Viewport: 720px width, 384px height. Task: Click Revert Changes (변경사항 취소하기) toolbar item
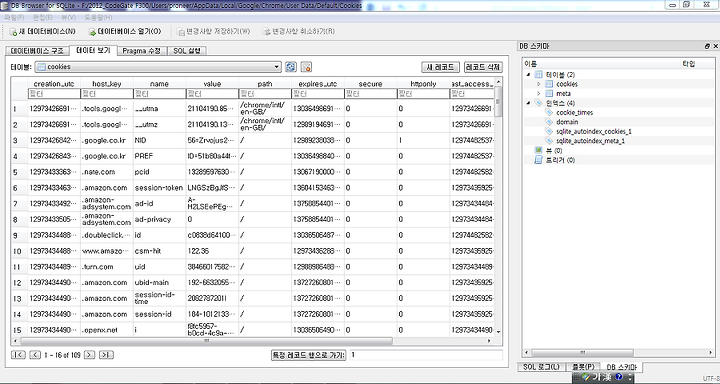tap(299, 32)
